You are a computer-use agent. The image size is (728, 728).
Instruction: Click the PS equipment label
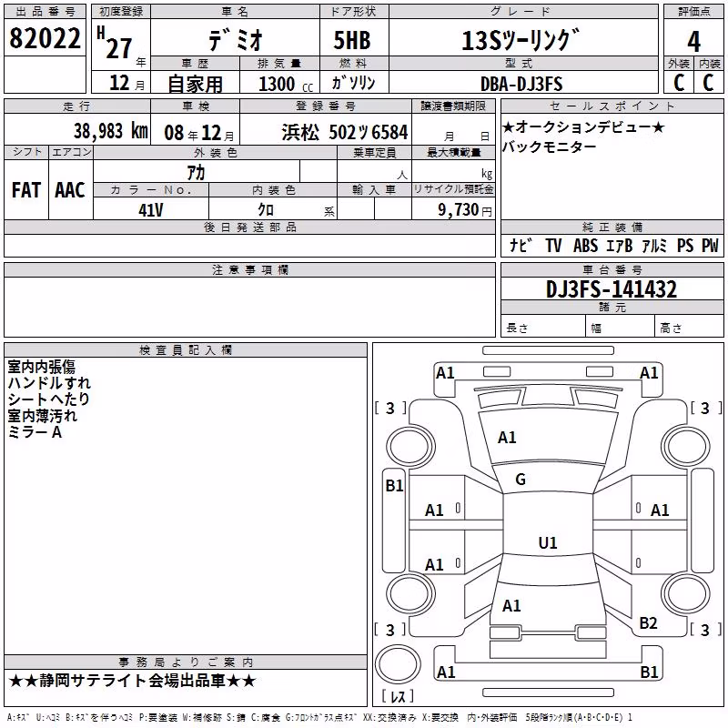(685, 245)
